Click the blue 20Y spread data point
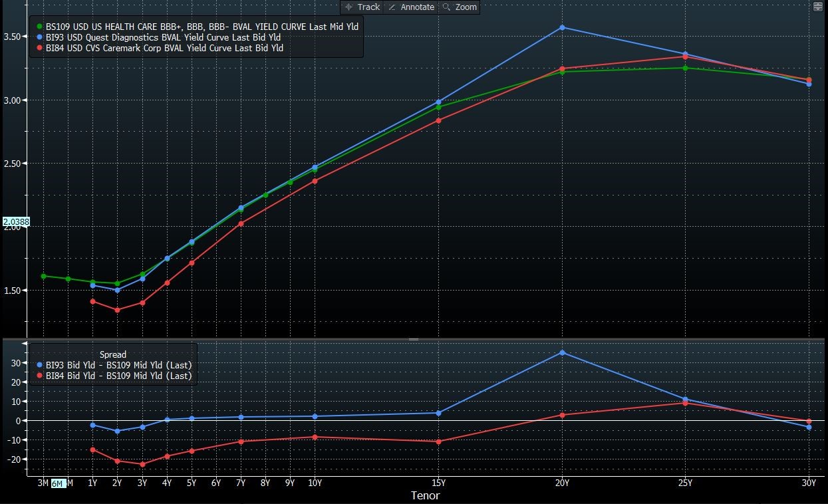828x504 pixels. tap(562, 352)
